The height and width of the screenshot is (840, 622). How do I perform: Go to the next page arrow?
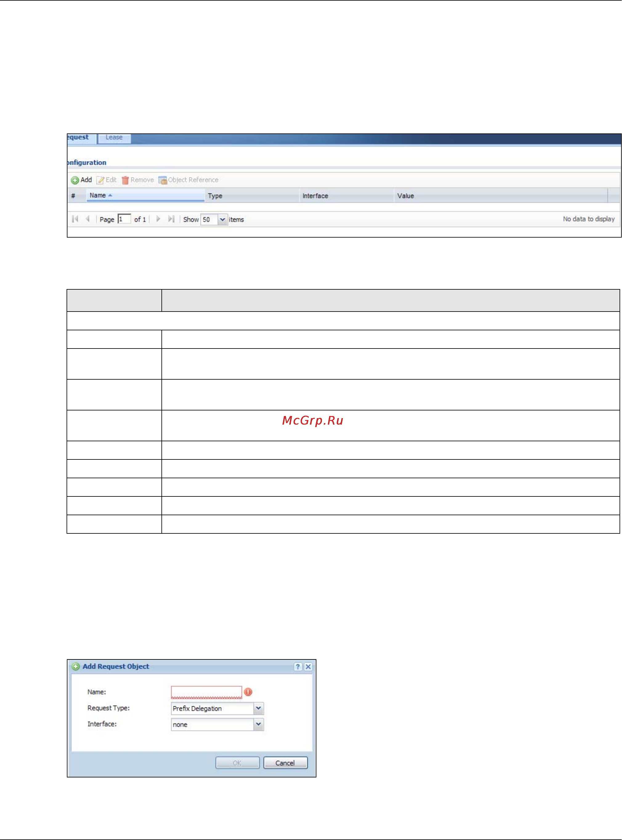coord(158,219)
